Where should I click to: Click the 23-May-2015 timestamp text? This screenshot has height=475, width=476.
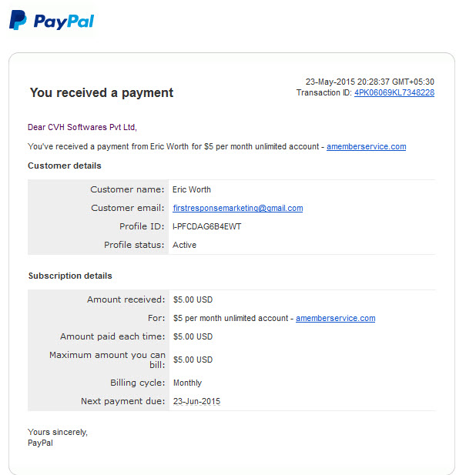[x=370, y=82]
